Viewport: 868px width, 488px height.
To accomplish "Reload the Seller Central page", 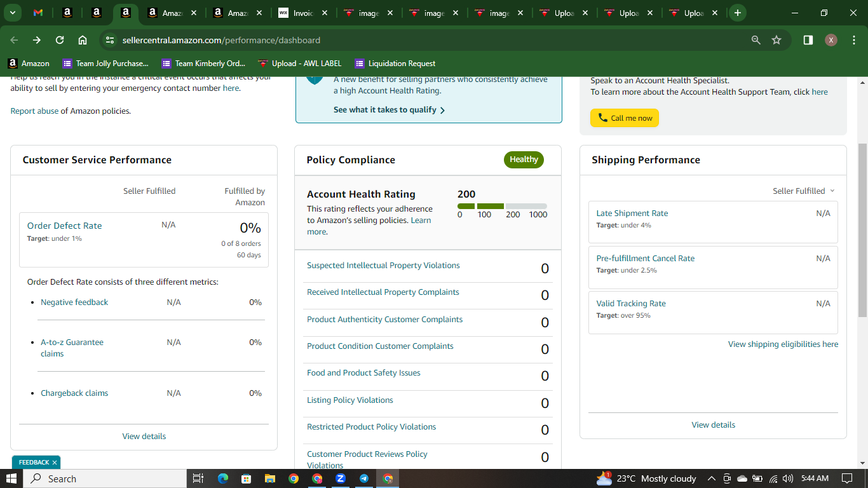I will click(x=60, y=40).
